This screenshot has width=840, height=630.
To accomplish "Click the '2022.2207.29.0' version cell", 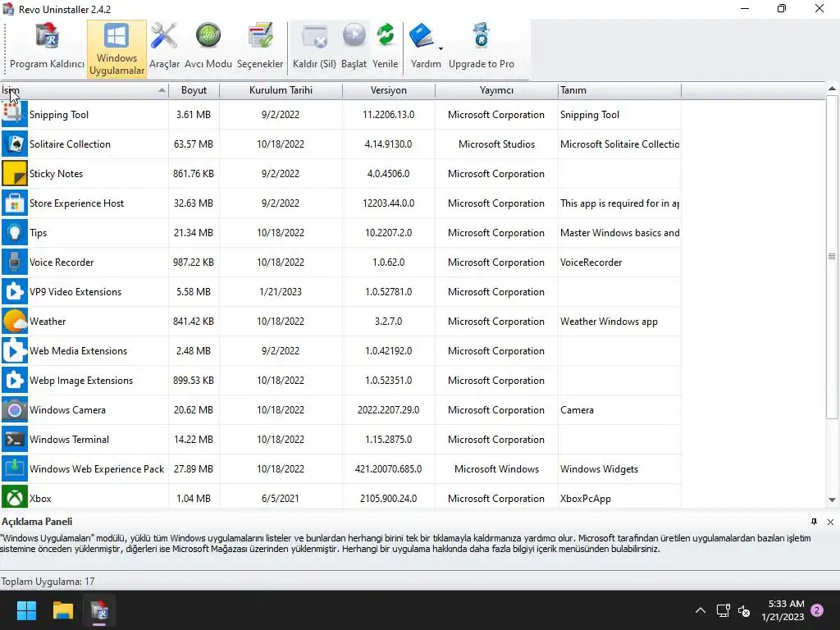I will (388, 410).
